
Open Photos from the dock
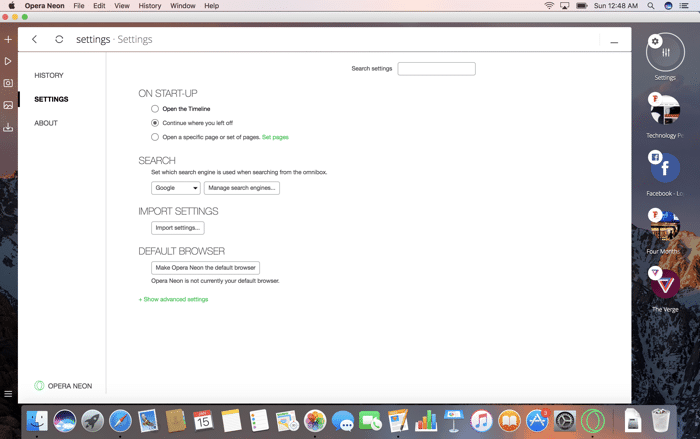coord(315,421)
